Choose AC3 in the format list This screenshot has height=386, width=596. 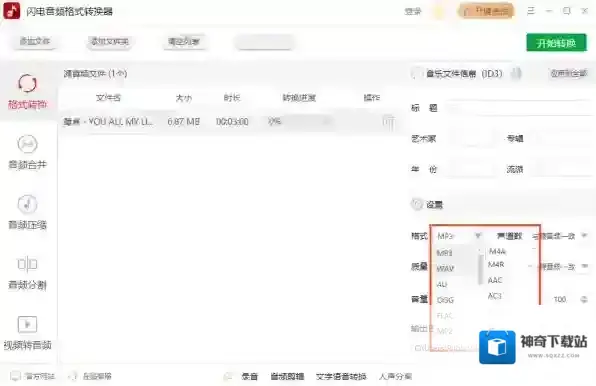pyautogui.click(x=495, y=296)
